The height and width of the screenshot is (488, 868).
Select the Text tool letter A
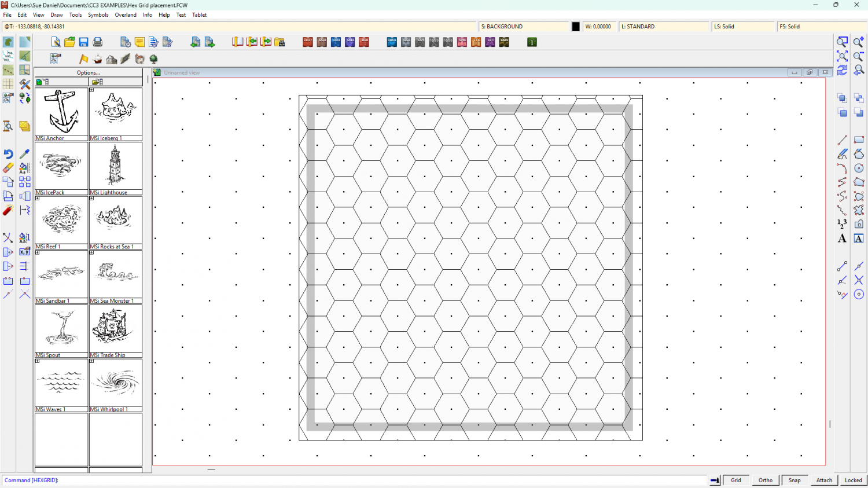[842, 239]
